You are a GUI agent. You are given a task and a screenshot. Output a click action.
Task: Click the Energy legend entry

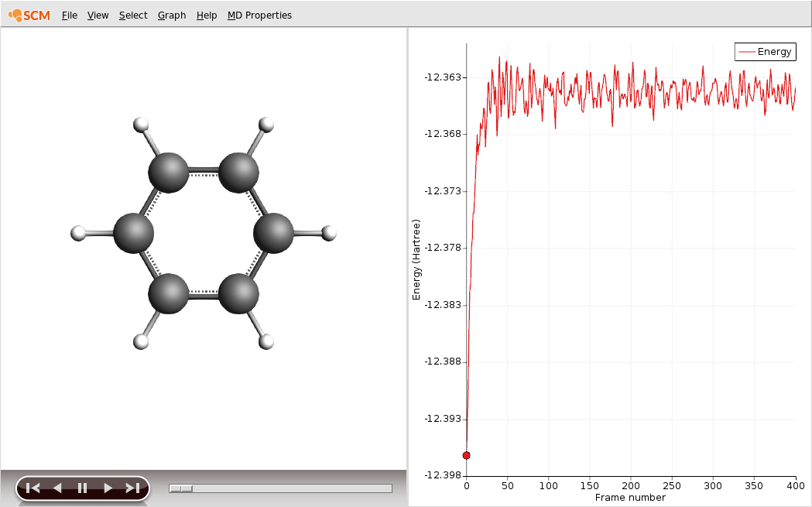765,52
